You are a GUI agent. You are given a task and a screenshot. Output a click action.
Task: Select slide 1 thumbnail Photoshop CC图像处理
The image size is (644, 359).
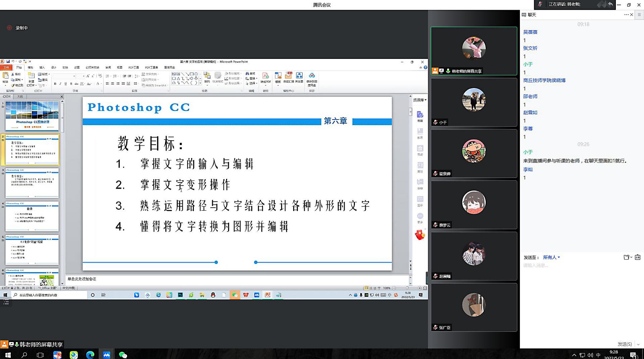32,116
